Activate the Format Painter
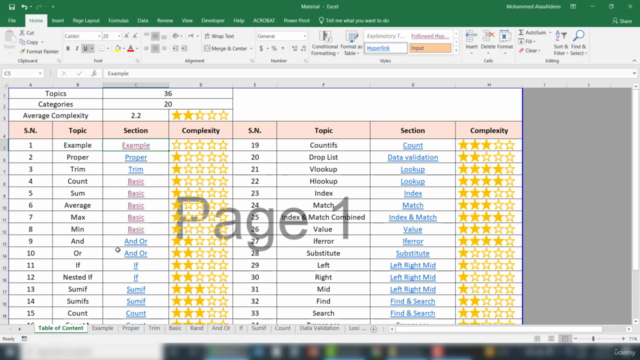 pos(39,51)
